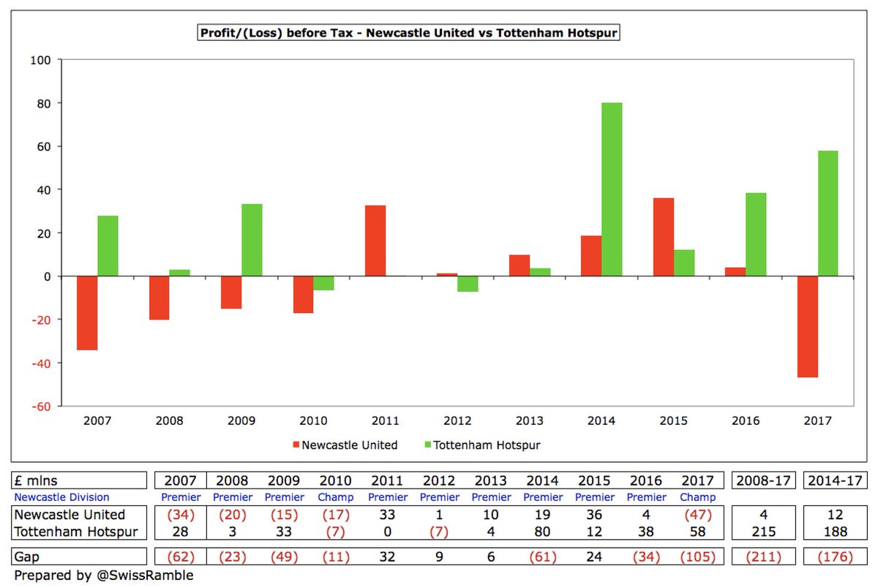878x588 pixels.
Task: Click Newcastle's red 2011 profit bar
Action: tap(376, 241)
